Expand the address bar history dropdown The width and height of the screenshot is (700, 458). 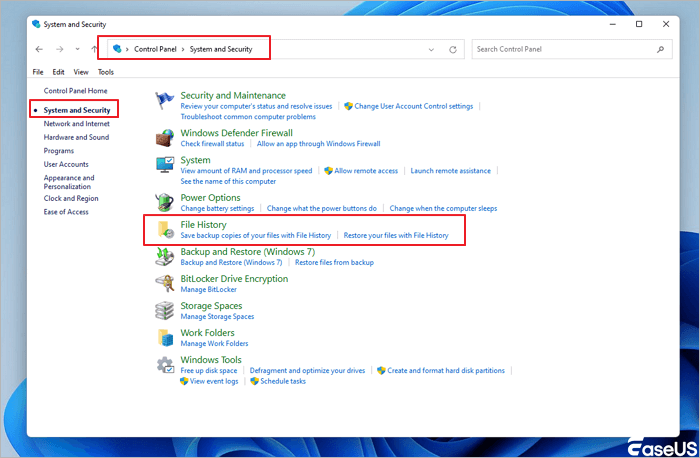point(431,49)
